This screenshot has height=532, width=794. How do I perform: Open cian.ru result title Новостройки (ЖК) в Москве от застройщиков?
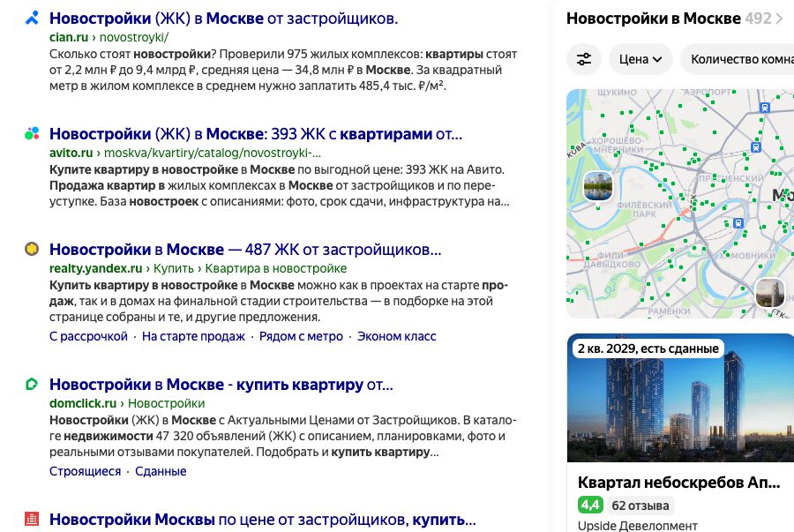[x=224, y=19]
